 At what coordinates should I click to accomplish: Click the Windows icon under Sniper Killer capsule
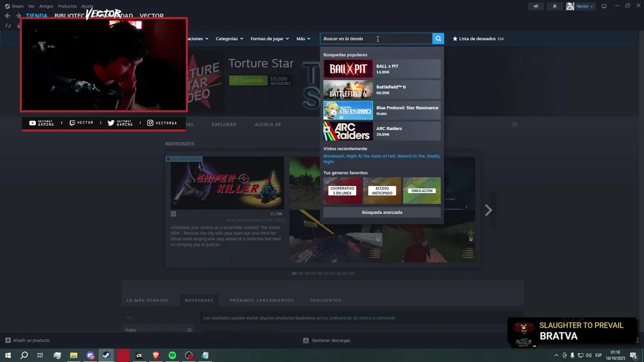174,214
